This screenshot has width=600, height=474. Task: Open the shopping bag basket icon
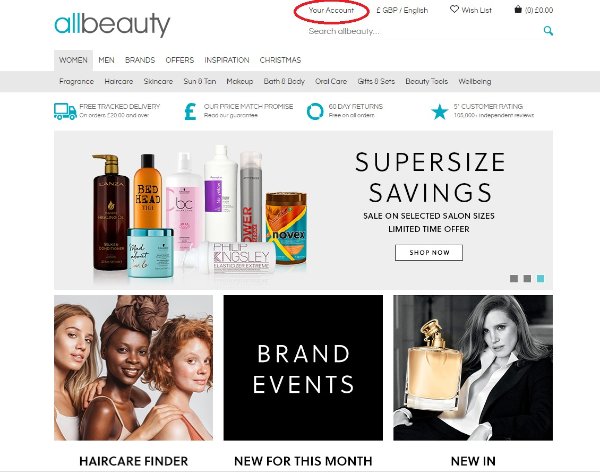pos(518,10)
